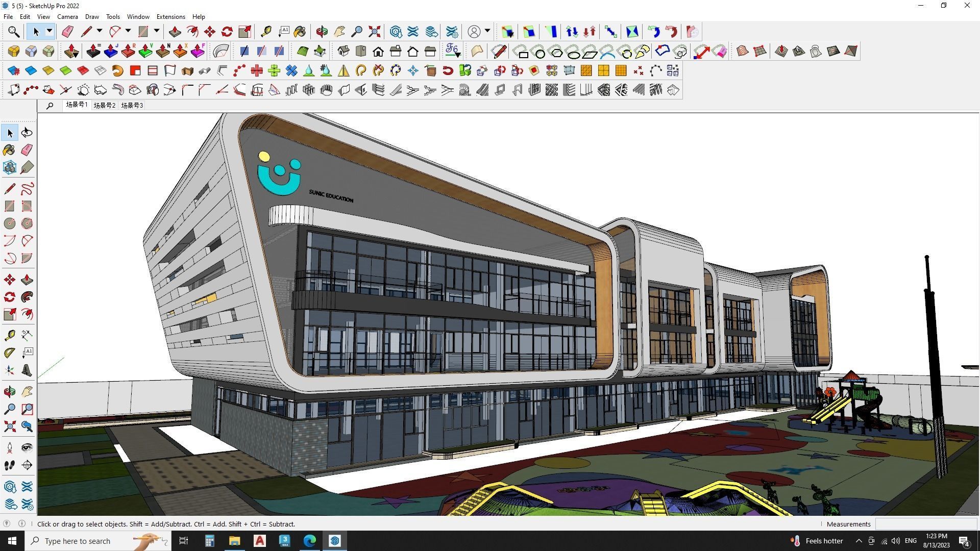Screen dimensions: 980x551
Task: Select the Axes tool in left toolbar
Action: point(10,370)
